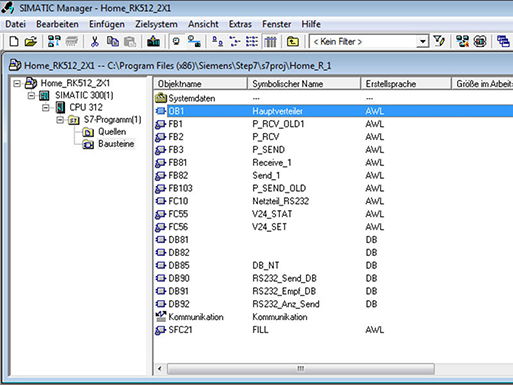Click the Configure network icon
The image size is (513, 385).
[462, 42]
